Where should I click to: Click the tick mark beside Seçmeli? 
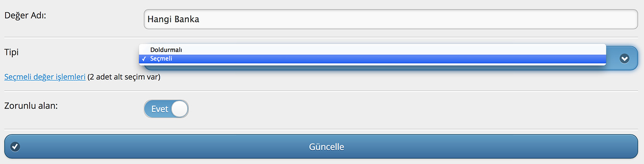tap(143, 59)
